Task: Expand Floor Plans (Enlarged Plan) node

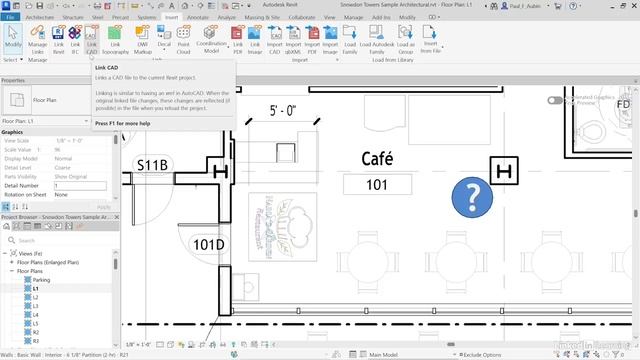Action: (12, 262)
